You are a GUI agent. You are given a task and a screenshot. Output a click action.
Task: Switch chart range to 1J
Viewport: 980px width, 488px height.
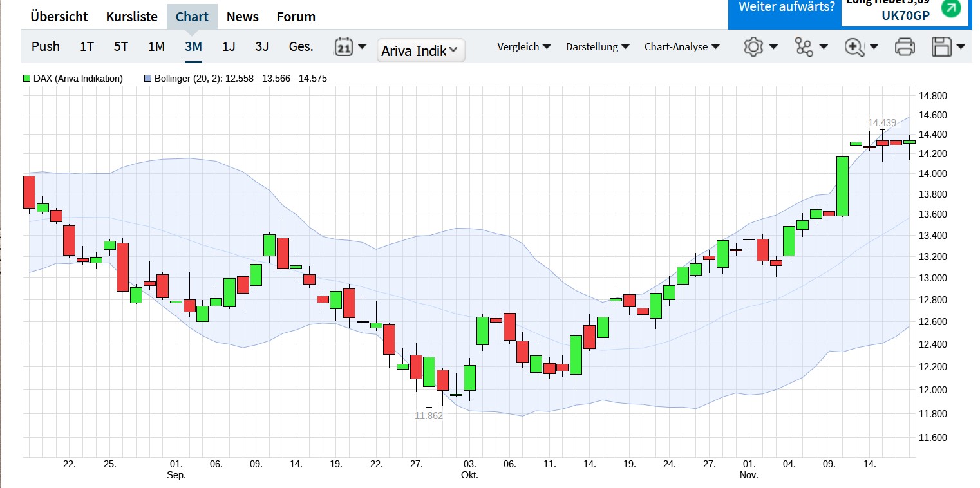pos(229,46)
